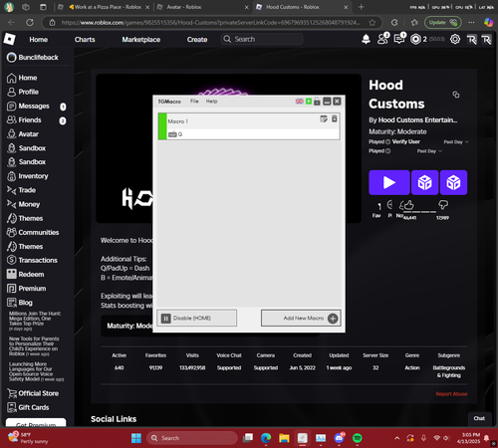
Task: Open Windows Start menu
Action: coord(136,438)
